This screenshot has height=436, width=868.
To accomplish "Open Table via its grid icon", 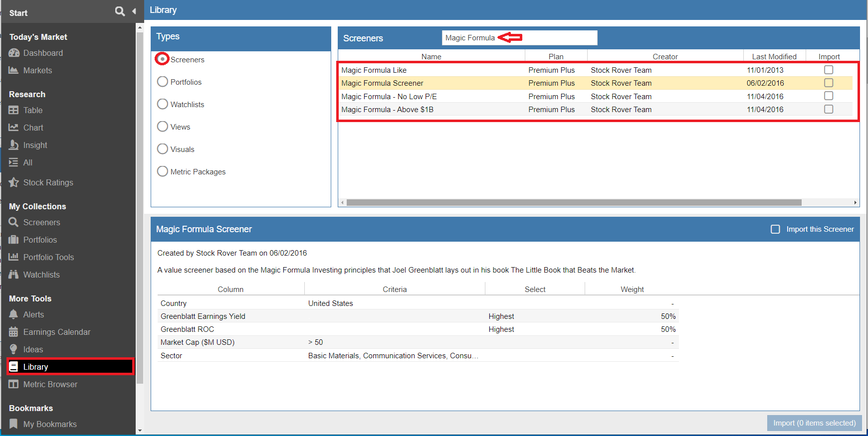I will pos(14,110).
